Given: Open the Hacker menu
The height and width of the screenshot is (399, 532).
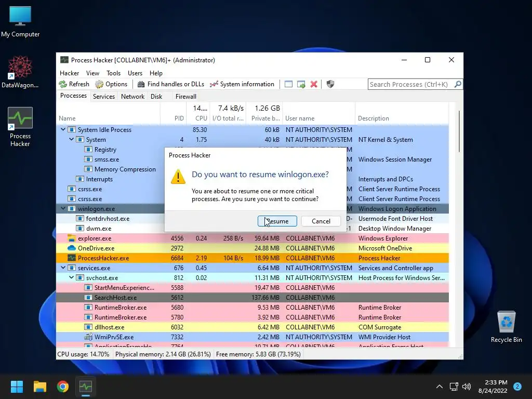Looking at the screenshot, I should click(69, 73).
